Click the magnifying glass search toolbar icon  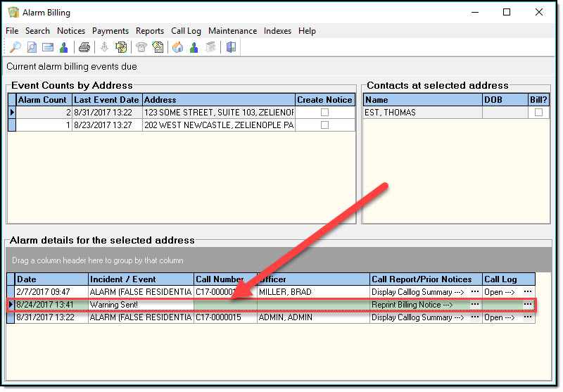coord(15,48)
